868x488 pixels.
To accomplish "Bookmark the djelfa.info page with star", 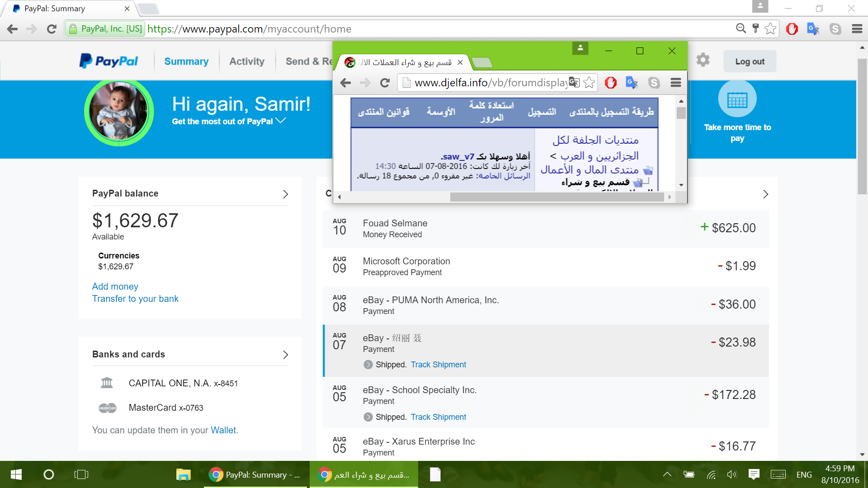I will pos(589,82).
